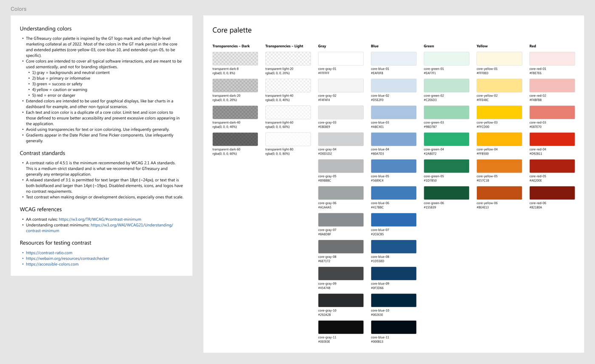Select the core-yellow-06 swatch
This screenshot has height=364, width=595.
coord(499,193)
